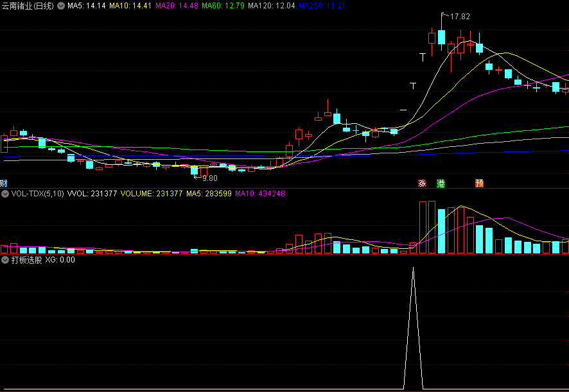
Task: Select the 云南锗业(日线) chart title
Action: (28, 6)
